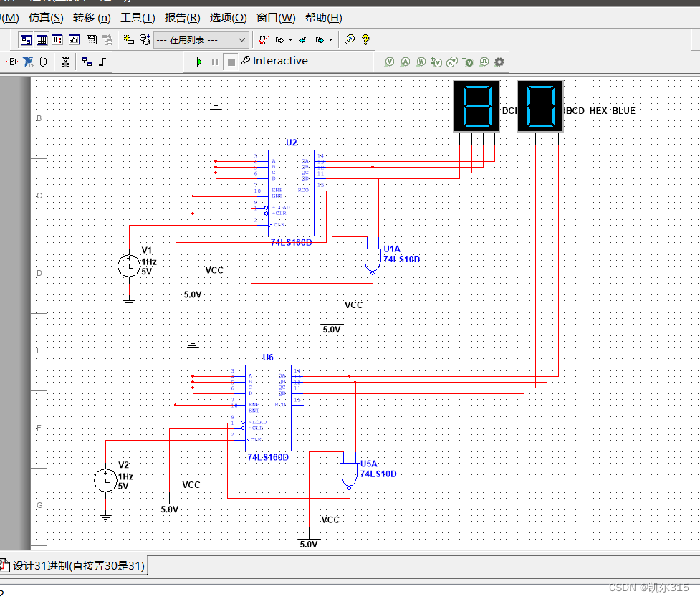
Task: Place a voltage probe
Action: pyautogui.click(x=389, y=62)
